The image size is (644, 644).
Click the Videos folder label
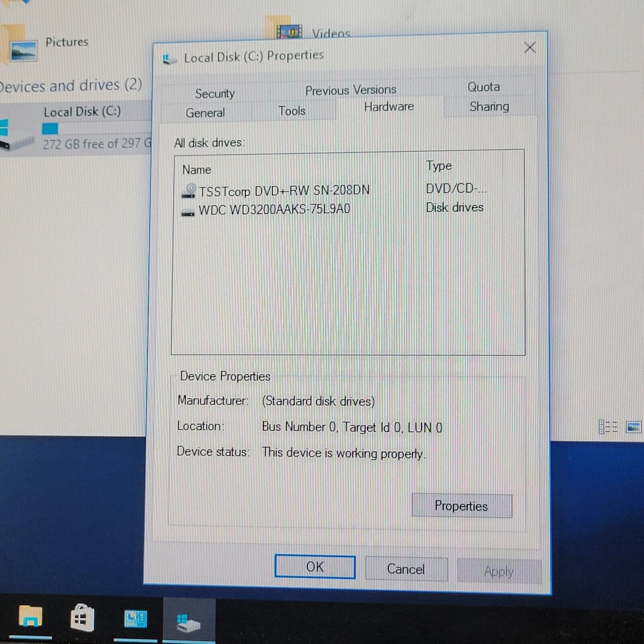[331, 33]
